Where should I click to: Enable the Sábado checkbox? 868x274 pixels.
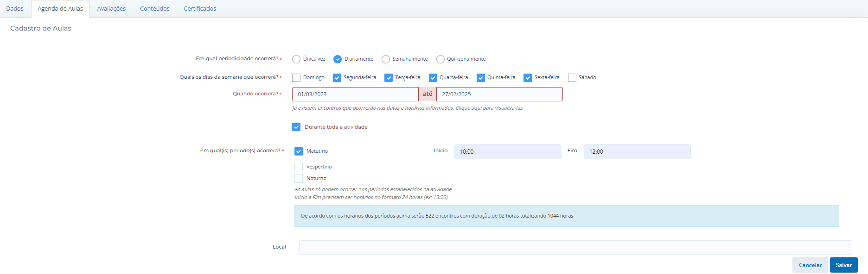(572, 78)
